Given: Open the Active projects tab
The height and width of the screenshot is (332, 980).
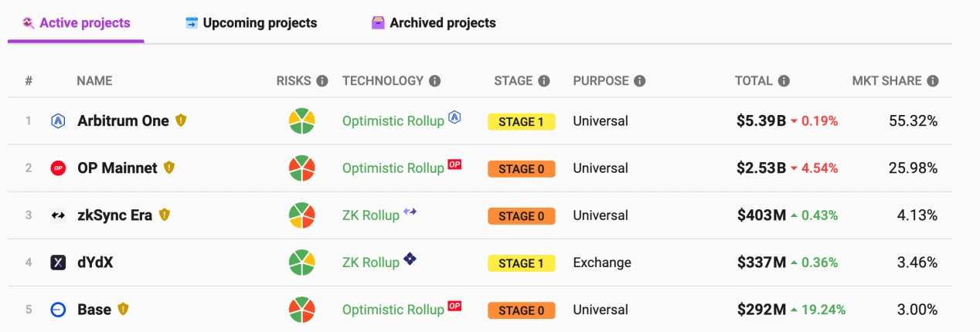Looking at the screenshot, I should [x=77, y=23].
